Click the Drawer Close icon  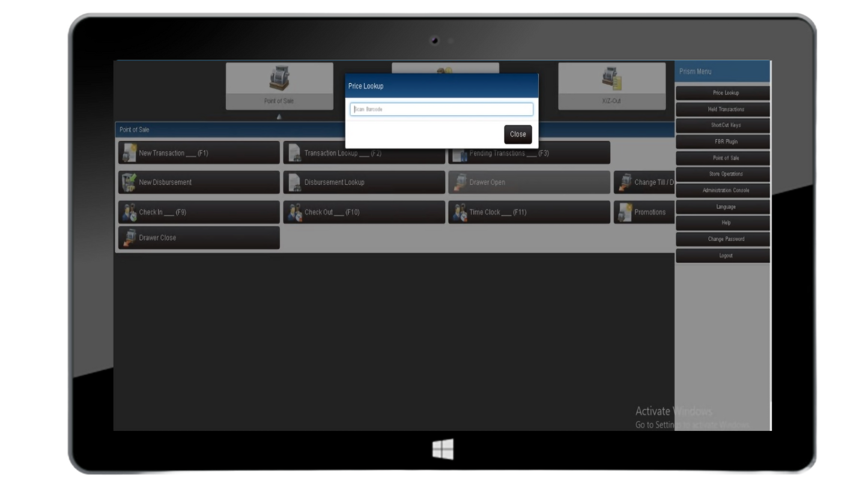point(129,238)
